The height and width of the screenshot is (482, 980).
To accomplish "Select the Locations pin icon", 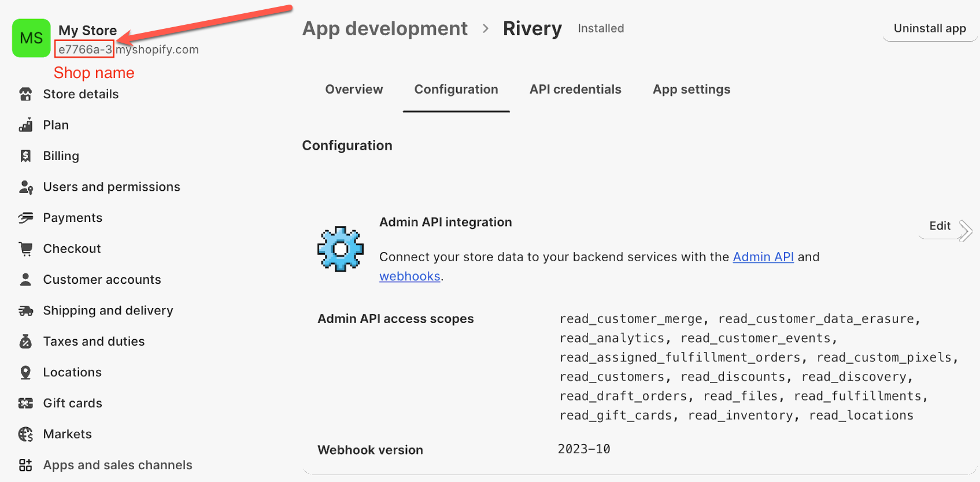I will (25, 373).
